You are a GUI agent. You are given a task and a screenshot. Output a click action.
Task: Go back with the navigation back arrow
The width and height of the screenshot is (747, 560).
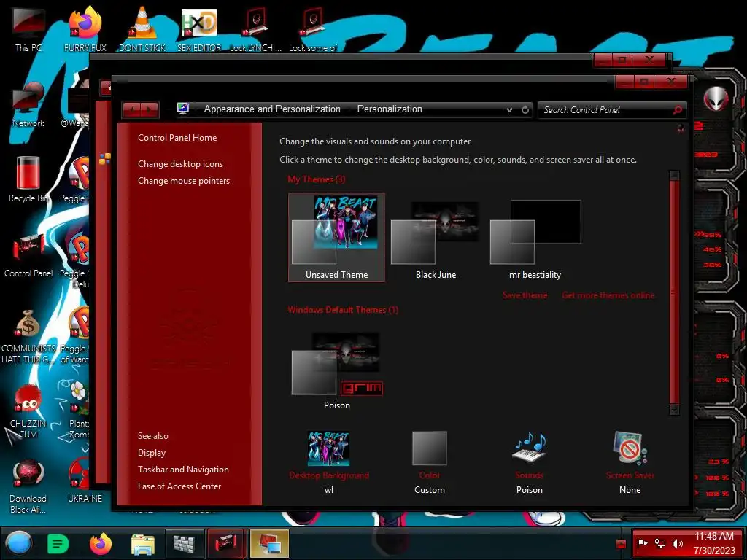[132, 109]
